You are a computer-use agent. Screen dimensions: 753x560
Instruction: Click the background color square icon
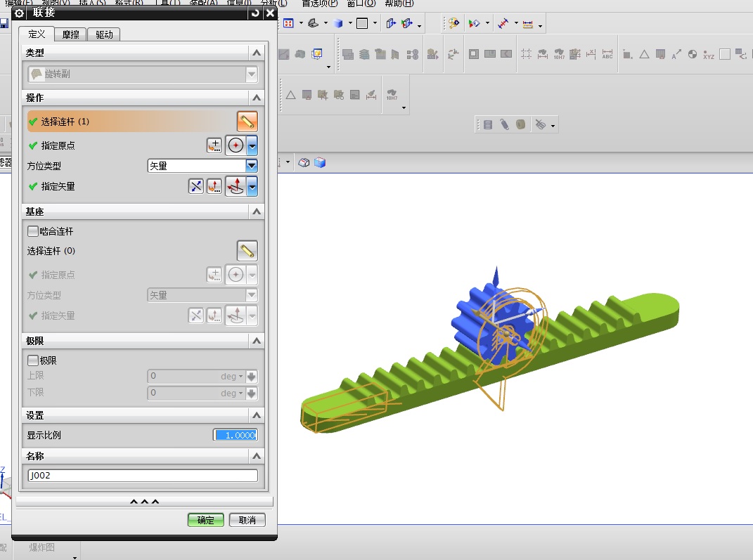[x=363, y=23]
